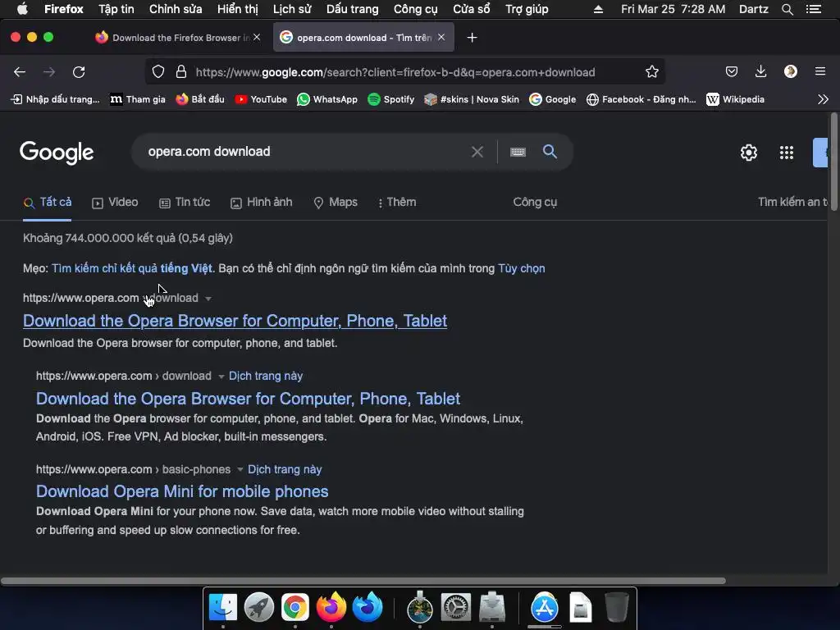Select the Video search tab

coord(115,203)
